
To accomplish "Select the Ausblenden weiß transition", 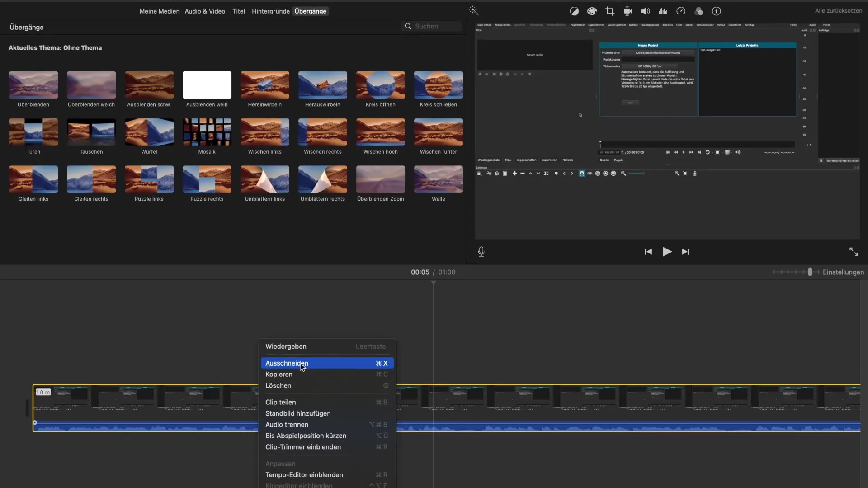I will [x=207, y=85].
